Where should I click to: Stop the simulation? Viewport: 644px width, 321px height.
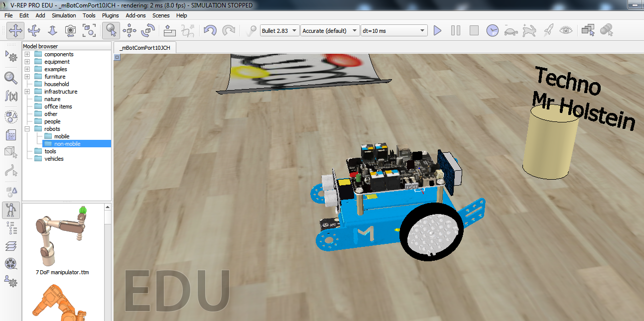(474, 30)
